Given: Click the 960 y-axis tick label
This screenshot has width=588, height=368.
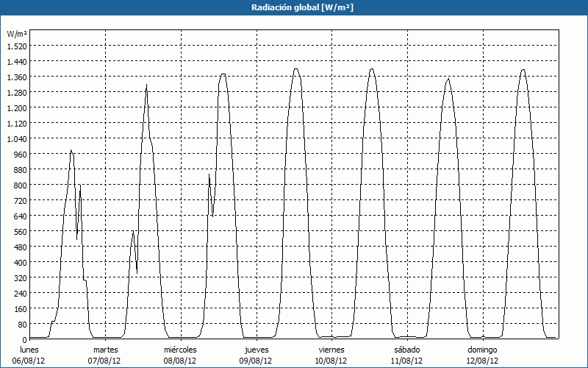Looking at the screenshot, I should (x=18, y=154).
